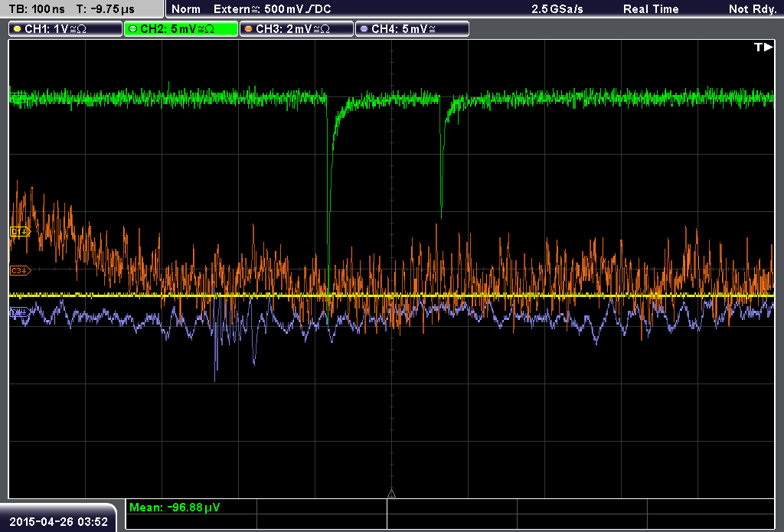Click the TB: 100 ns timebase readout
The height and width of the screenshot is (532, 784).
(37, 9)
